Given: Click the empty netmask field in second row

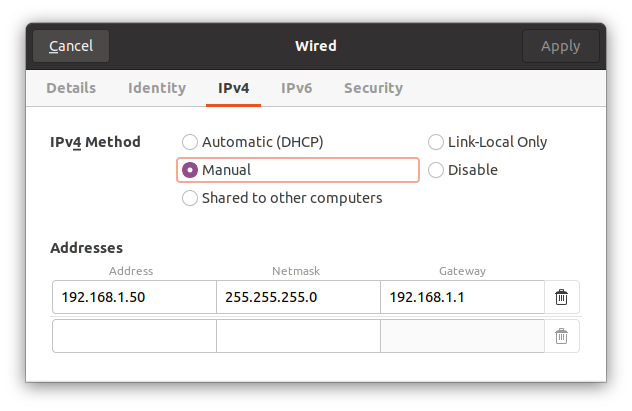Looking at the screenshot, I should tap(298, 336).
